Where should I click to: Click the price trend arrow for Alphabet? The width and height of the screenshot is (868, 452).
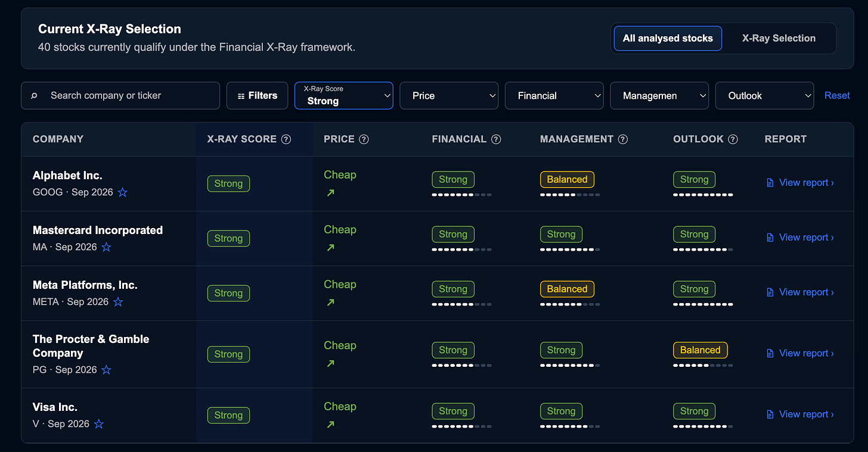click(330, 192)
